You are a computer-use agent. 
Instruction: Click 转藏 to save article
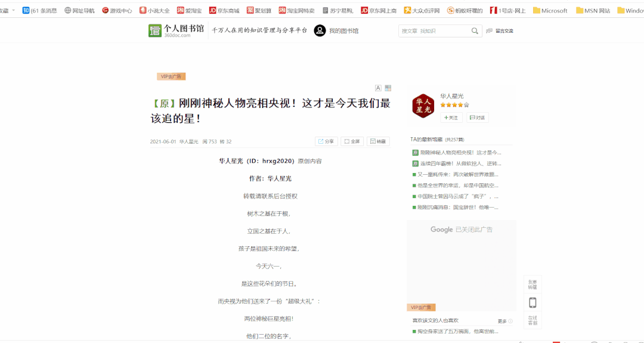[378, 141]
